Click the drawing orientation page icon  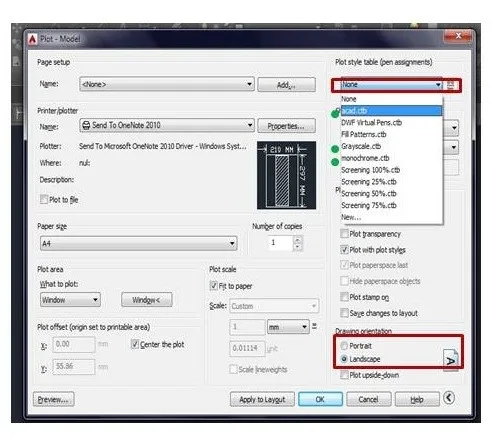pos(450,358)
